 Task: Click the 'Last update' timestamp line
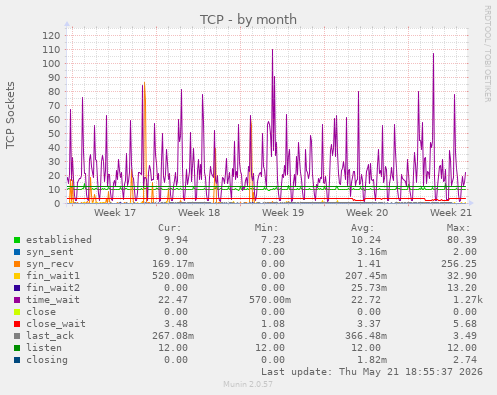(x=372, y=372)
